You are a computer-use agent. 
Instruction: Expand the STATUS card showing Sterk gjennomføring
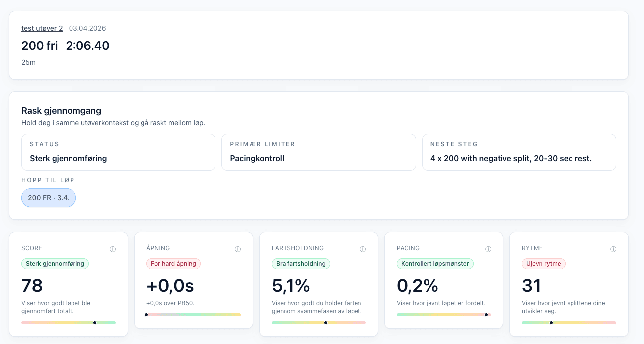pyautogui.click(x=118, y=152)
